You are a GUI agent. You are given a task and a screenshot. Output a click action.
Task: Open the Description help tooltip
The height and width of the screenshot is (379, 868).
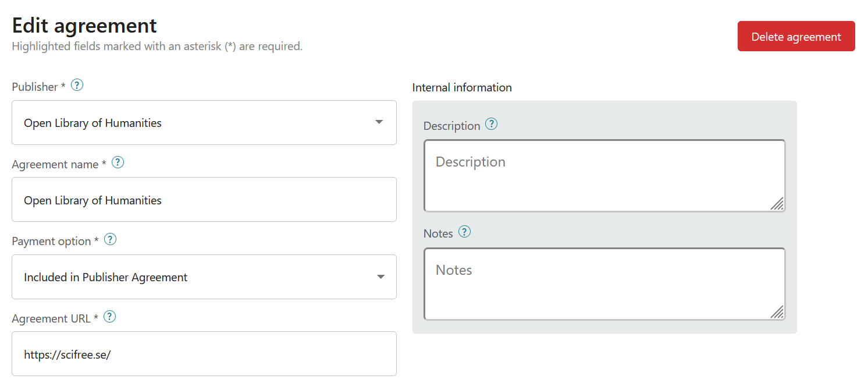pos(492,123)
